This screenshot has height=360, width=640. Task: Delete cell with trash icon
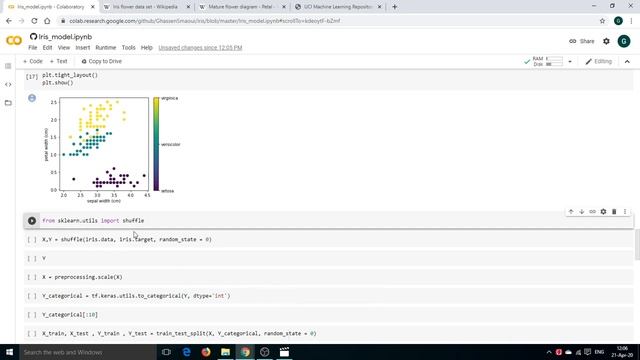tap(614, 211)
